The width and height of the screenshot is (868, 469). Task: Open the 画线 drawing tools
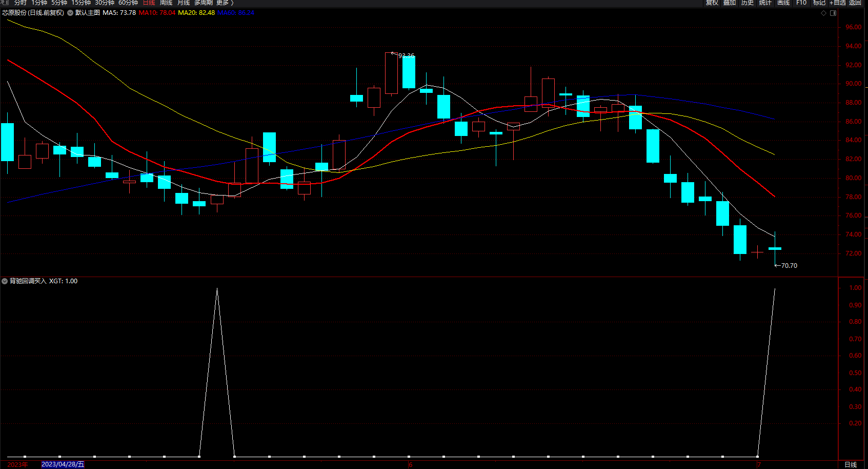[783, 3]
